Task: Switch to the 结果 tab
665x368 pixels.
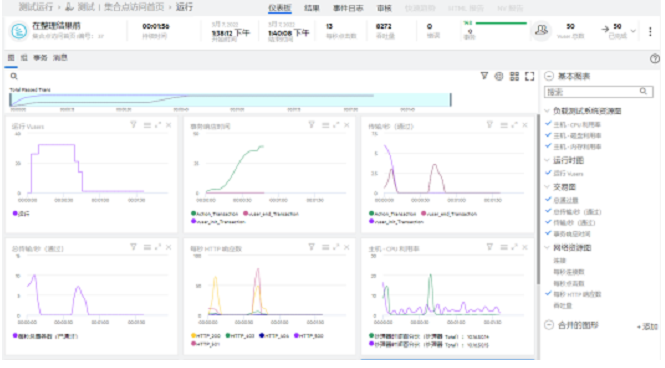Action: pyautogui.click(x=312, y=8)
